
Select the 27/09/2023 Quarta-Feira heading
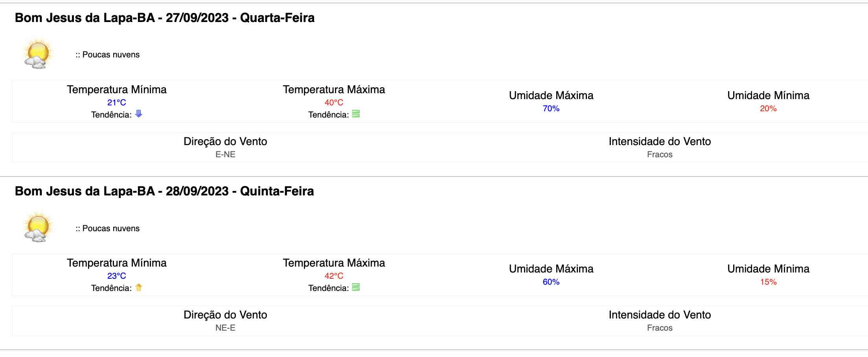pos(165,18)
